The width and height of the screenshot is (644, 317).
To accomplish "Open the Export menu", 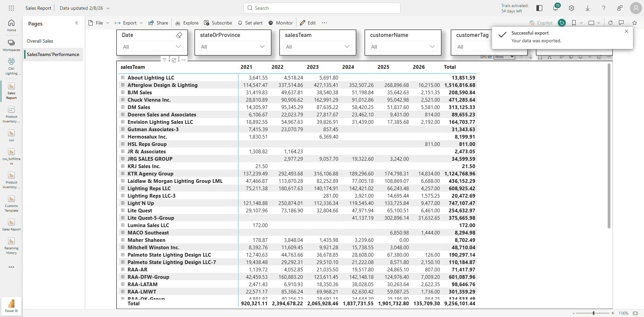I will 129,23.
